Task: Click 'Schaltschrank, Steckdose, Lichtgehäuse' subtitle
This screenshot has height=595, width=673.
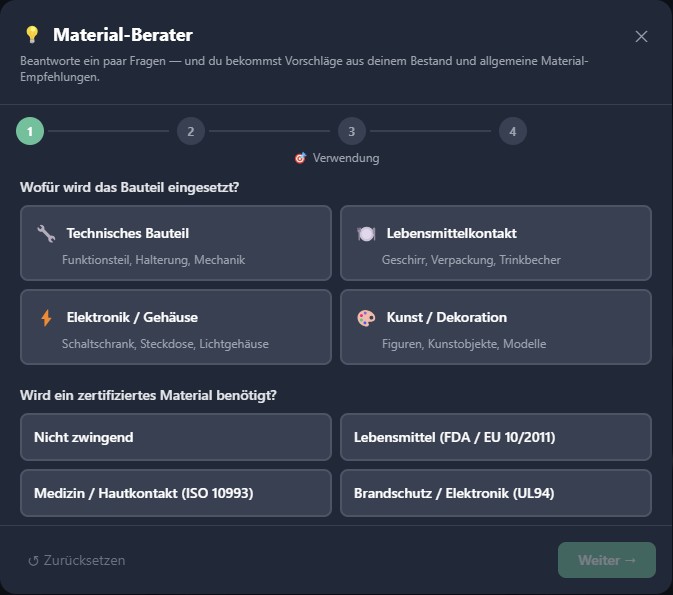Action: (165, 344)
